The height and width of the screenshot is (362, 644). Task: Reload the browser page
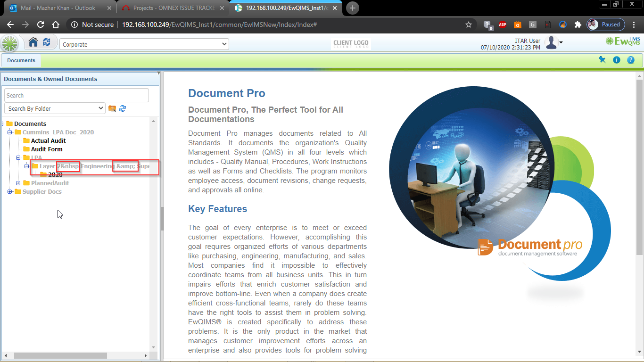point(41,25)
